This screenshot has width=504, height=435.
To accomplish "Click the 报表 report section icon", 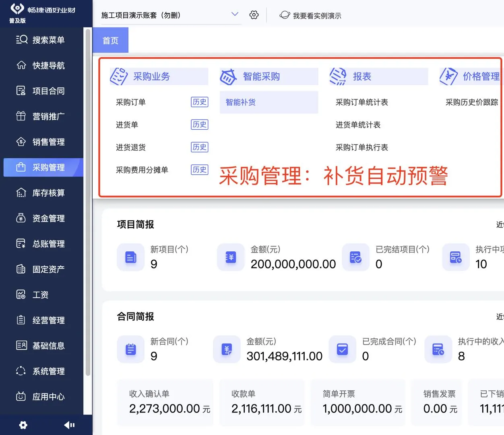I will (337, 76).
